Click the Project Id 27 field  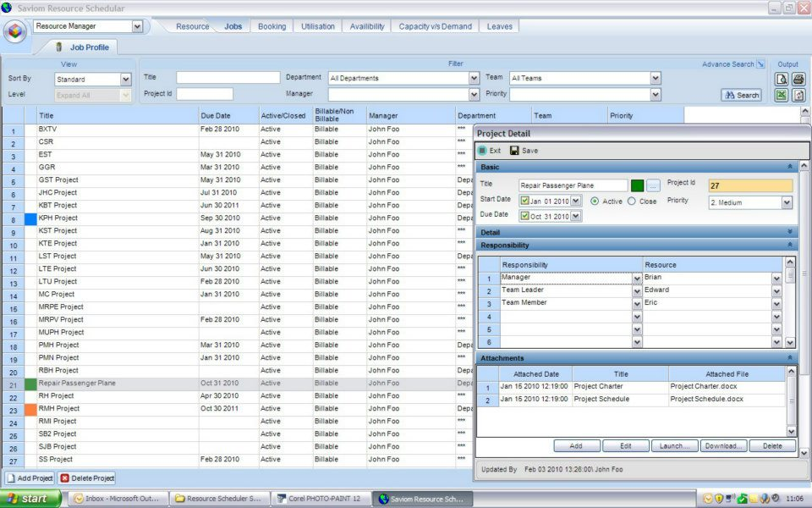point(750,185)
